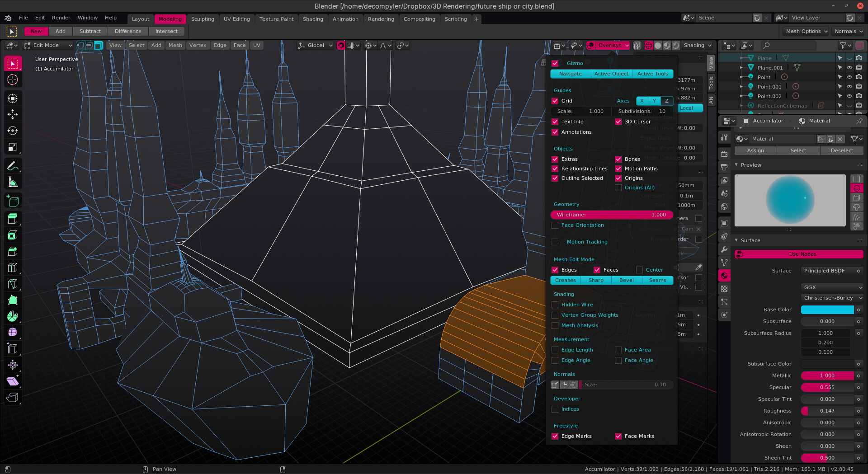Image resolution: width=868 pixels, height=474 pixels.
Task: Toggle the Creases edge display button
Action: [x=566, y=281]
